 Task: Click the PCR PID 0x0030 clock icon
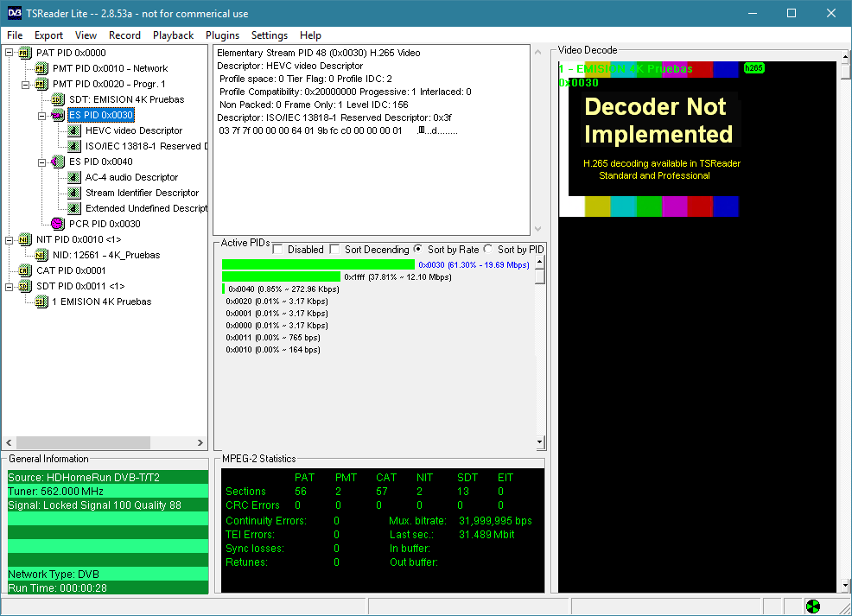click(58, 224)
